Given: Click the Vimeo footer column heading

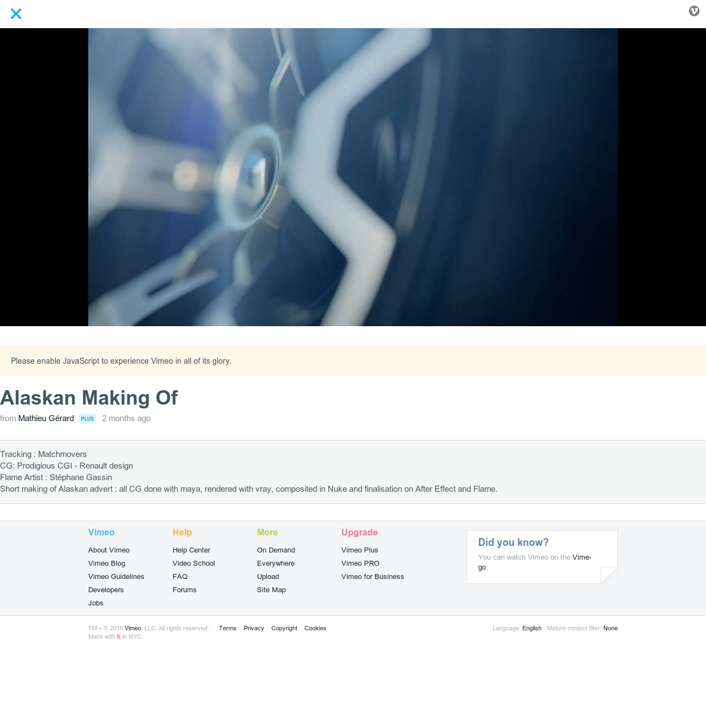Looking at the screenshot, I should (101, 532).
